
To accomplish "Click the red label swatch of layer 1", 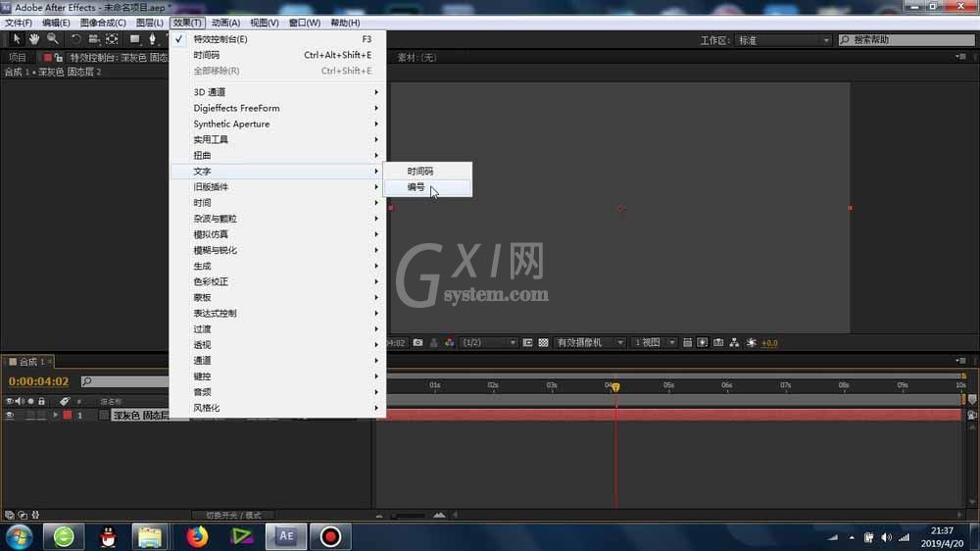I will (x=68, y=416).
